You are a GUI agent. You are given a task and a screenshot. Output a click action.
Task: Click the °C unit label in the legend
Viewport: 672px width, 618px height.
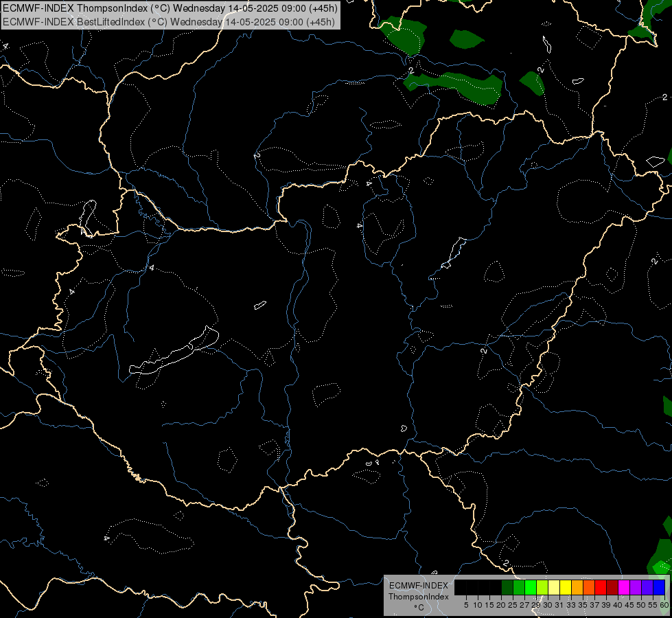coord(419,607)
